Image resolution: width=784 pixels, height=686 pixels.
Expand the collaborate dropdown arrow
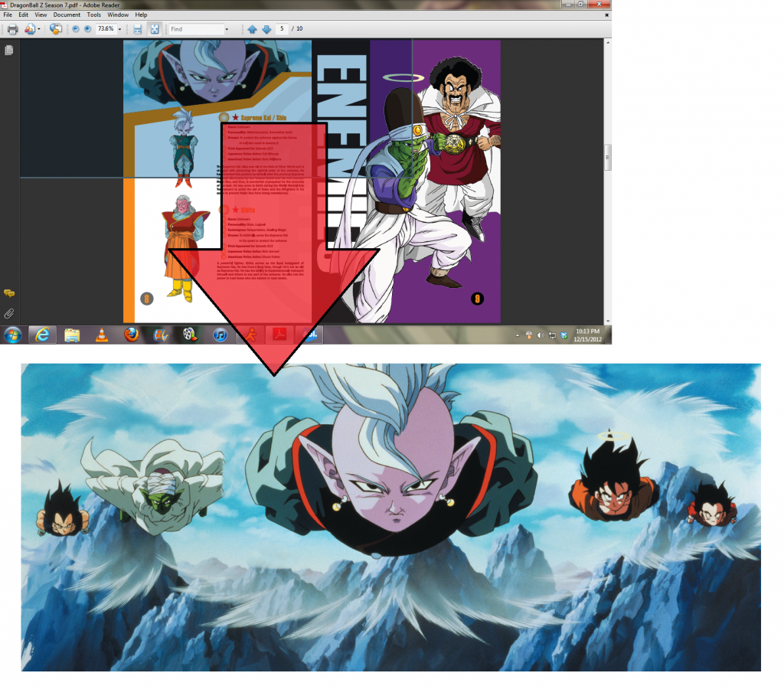pos(39,30)
